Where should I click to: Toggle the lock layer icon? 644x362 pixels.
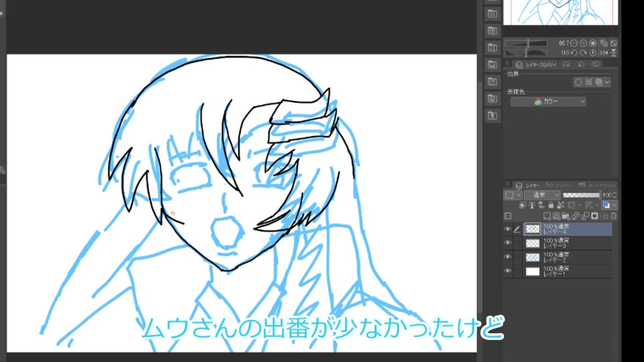pos(551,205)
